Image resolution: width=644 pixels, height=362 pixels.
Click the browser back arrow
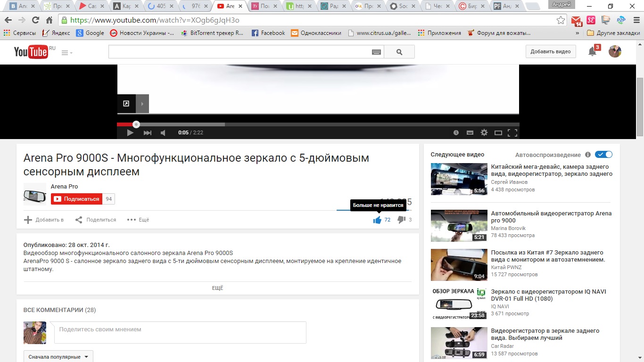8,20
